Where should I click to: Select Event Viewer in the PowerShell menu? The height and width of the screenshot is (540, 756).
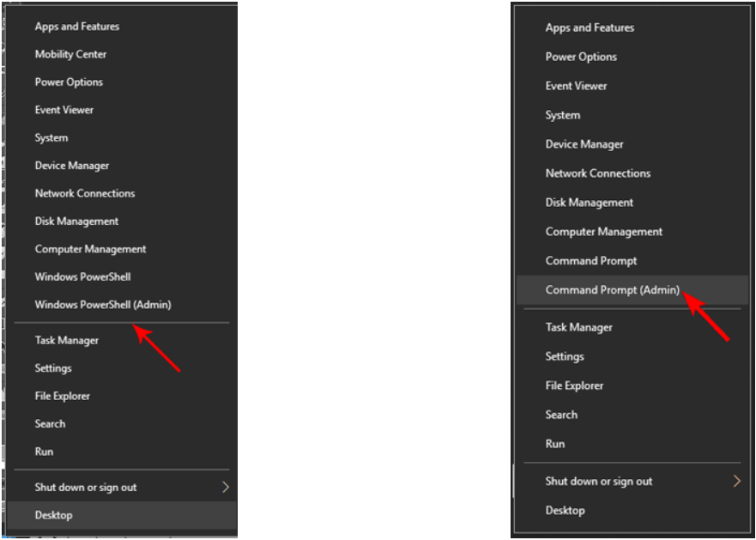coord(64,110)
